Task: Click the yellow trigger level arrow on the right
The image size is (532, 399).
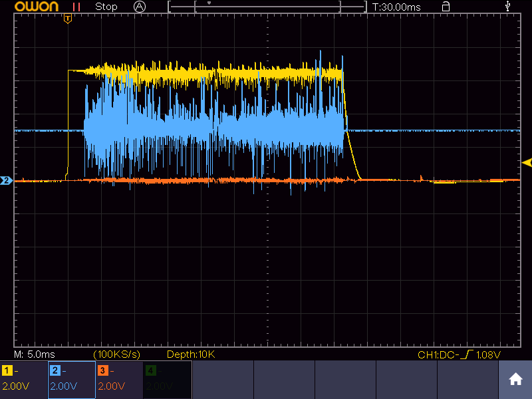Action: click(x=527, y=163)
